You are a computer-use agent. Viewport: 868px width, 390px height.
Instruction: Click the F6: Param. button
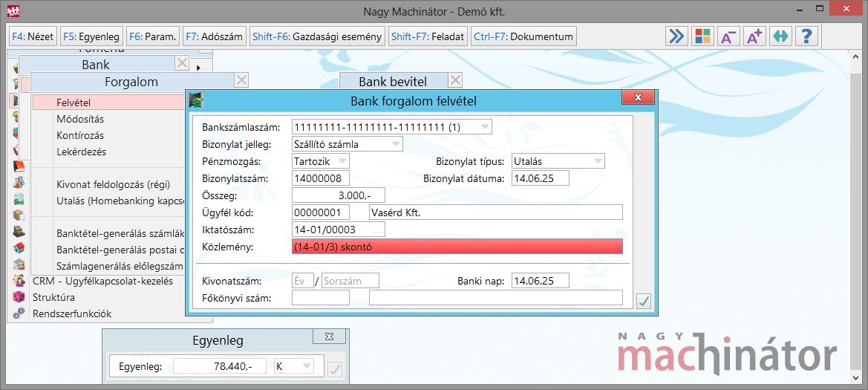[x=153, y=37]
